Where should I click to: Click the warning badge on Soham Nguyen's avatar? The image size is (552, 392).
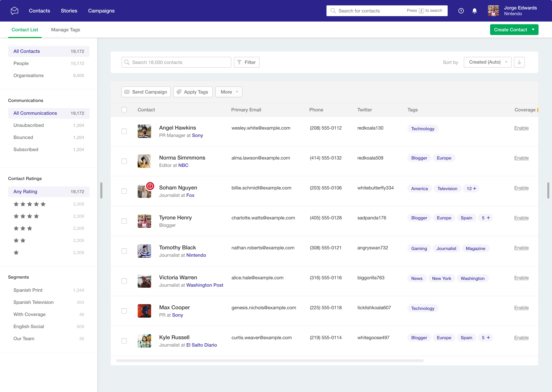(x=150, y=186)
